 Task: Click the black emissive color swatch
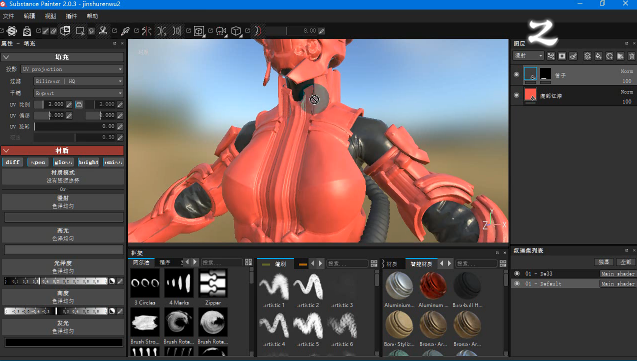coord(64,342)
